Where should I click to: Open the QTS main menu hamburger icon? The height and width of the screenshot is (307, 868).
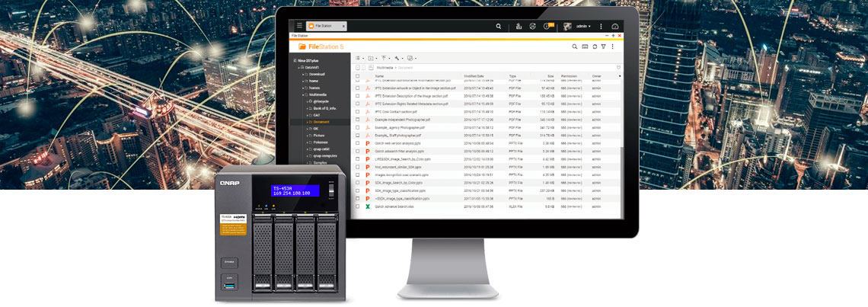point(299,26)
